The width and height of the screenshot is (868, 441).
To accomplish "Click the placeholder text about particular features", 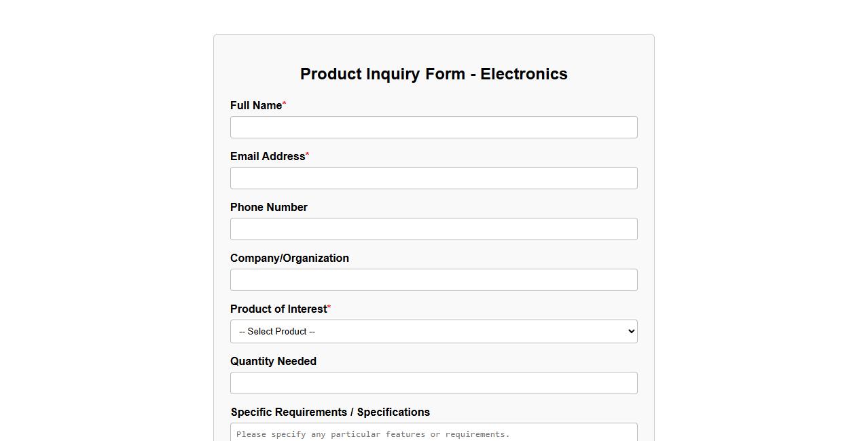I will pyautogui.click(x=373, y=434).
